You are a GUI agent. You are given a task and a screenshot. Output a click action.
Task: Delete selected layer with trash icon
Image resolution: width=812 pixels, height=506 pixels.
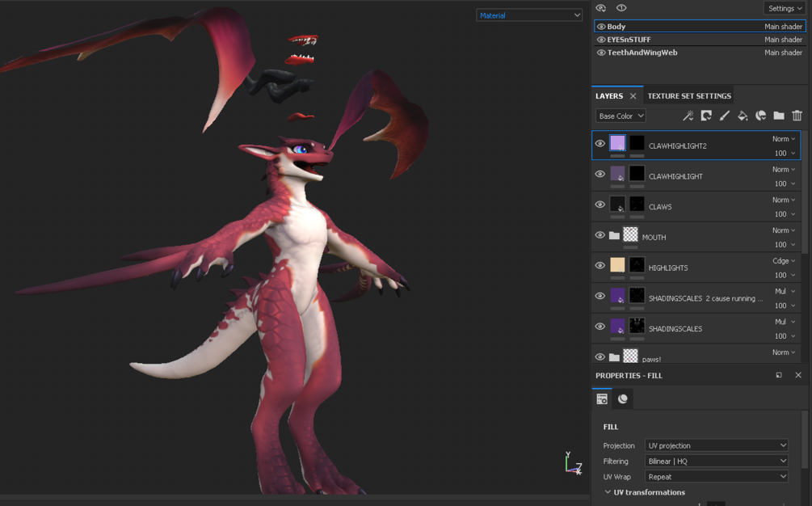coord(797,116)
